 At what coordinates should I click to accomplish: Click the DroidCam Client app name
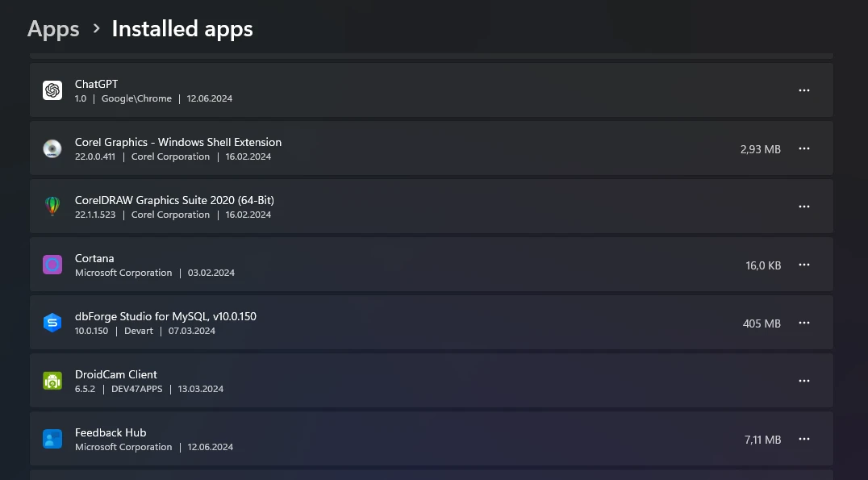tap(116, 374)
